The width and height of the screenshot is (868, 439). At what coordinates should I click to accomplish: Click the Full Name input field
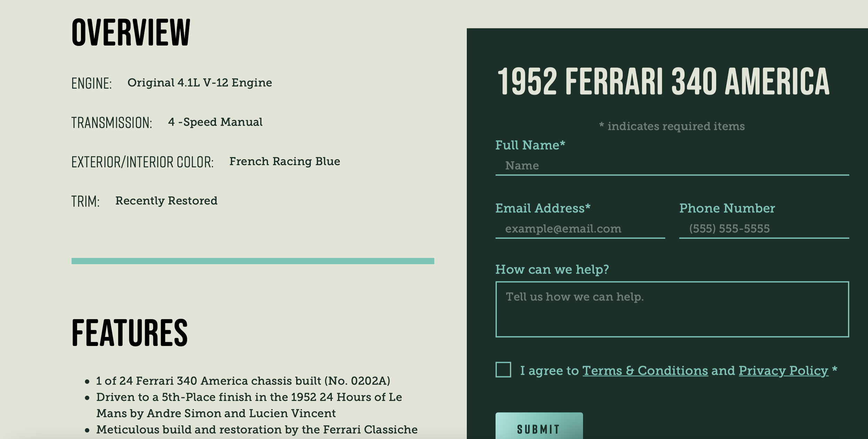click(x=672, y=166)
